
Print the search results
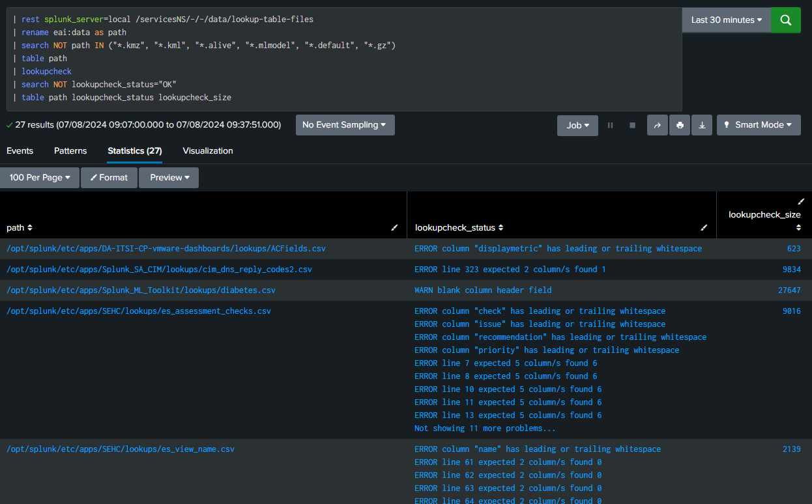click(680, 125)
